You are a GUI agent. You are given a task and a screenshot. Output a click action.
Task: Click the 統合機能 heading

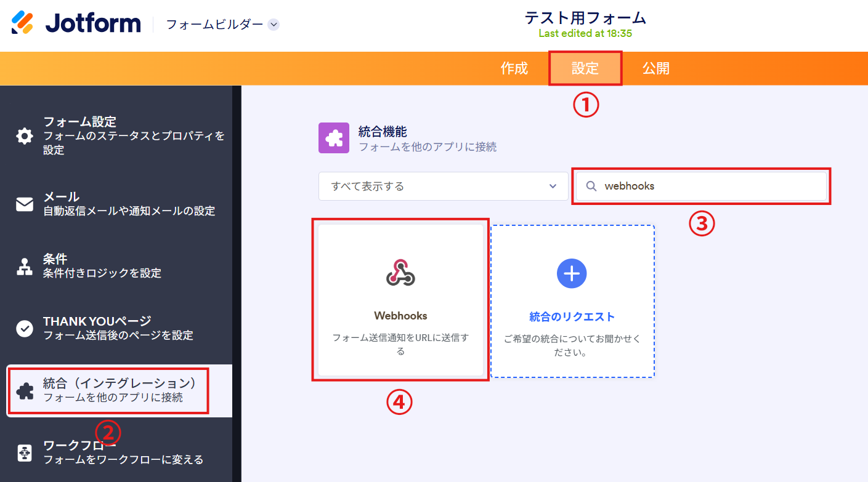point(383,131)
